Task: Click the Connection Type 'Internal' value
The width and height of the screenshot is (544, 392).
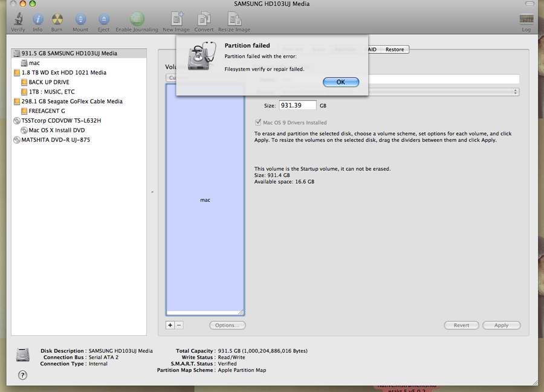Action: [x=98, y=364]
